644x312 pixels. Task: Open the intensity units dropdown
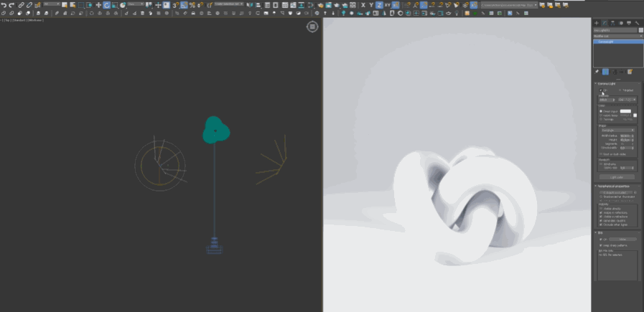(x=627, y=100)
